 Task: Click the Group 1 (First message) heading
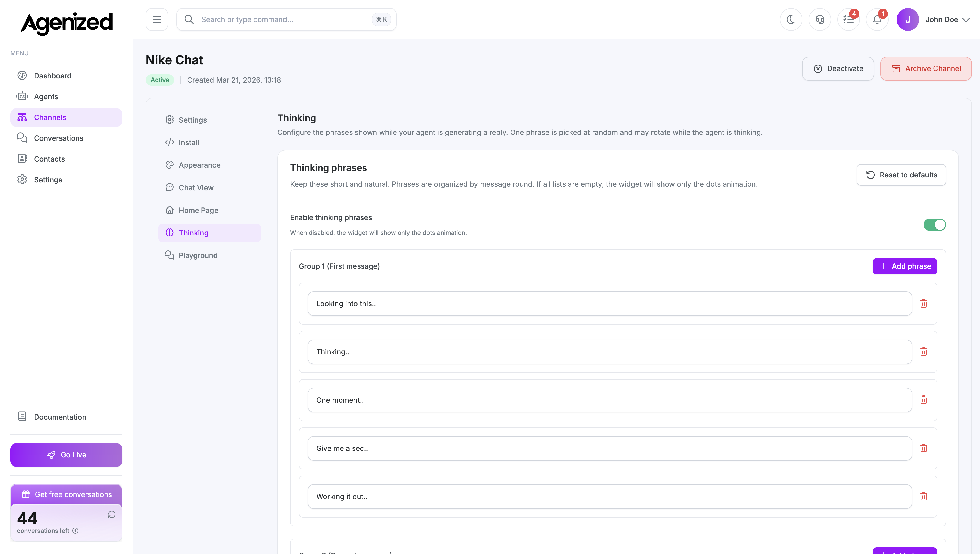pyautogui.click(x=339, y=266)
